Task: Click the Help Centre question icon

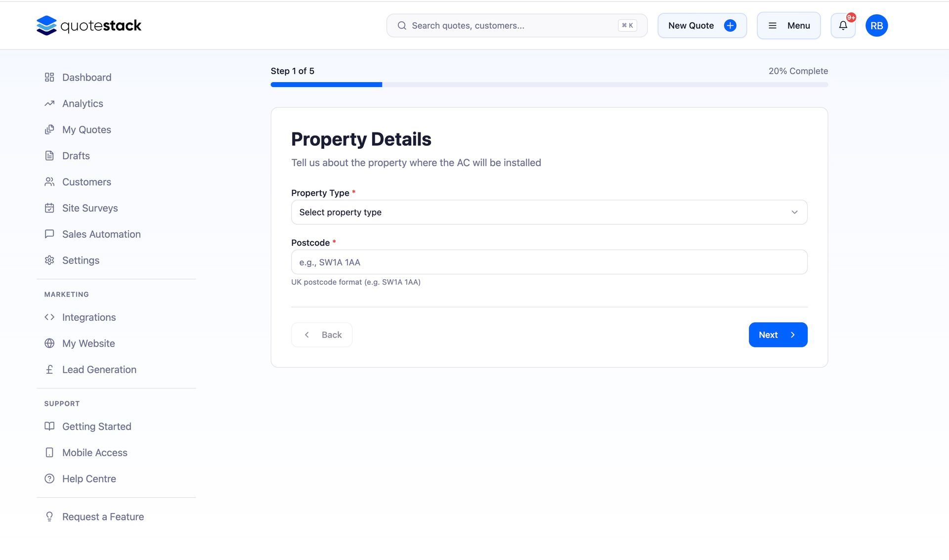Action: (x=49, y=479)
